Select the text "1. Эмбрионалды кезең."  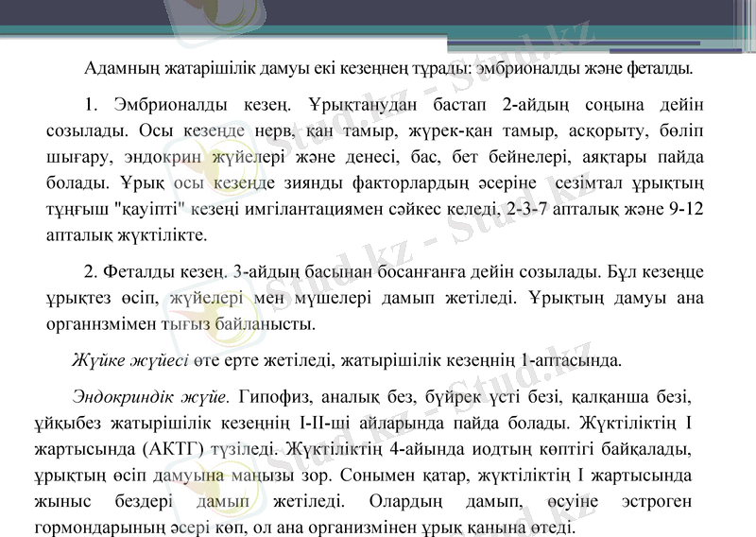click(x=188, y=104)
